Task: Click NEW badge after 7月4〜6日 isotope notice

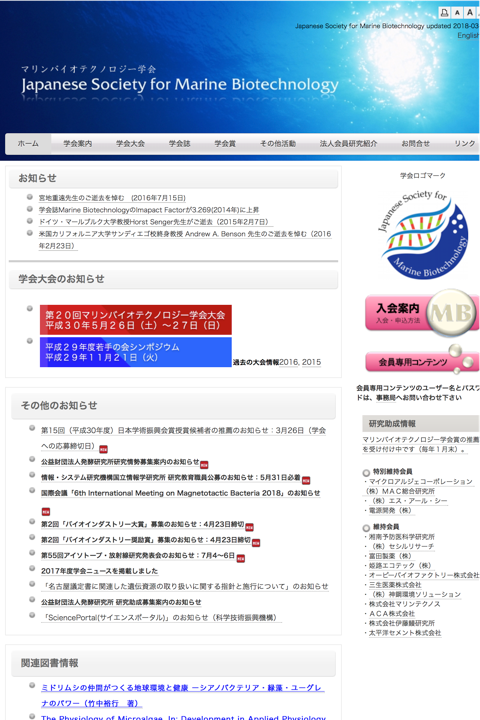Action: pos(241,558)
